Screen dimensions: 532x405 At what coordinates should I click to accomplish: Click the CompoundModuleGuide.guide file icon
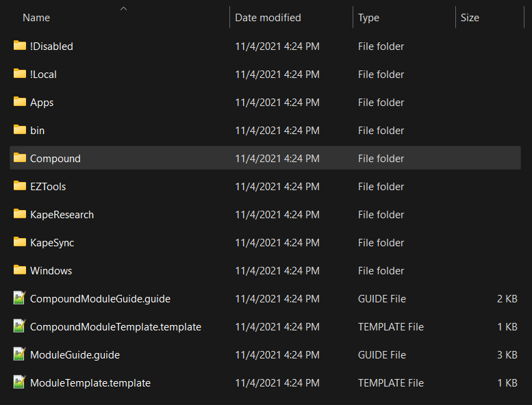[x=19, y=298]
